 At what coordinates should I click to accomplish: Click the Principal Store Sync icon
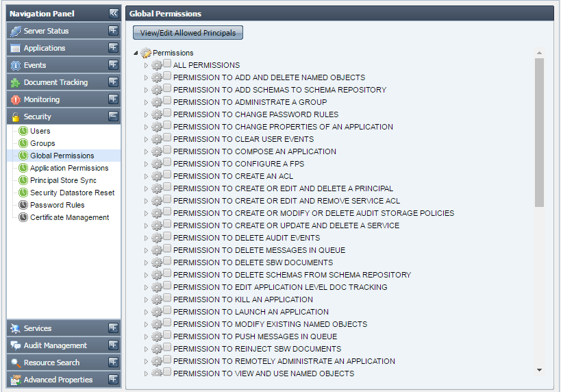(x=23, y=180)
